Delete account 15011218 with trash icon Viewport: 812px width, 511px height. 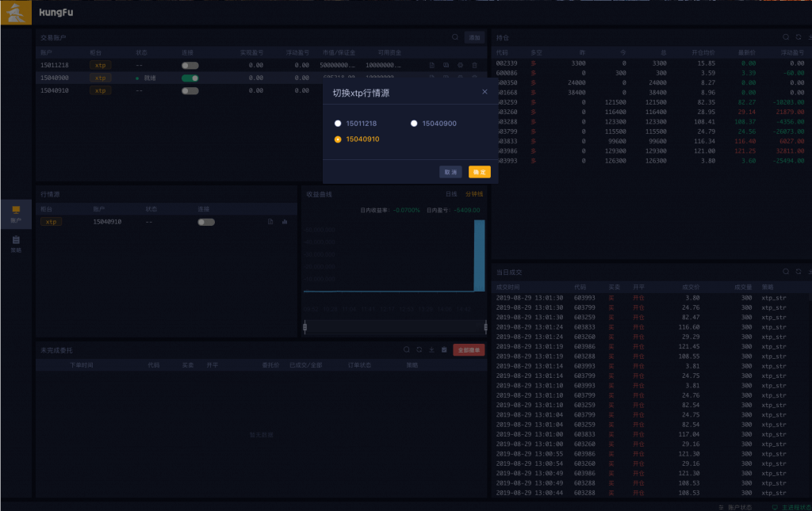pyautogui.click(x=474, y=65)
